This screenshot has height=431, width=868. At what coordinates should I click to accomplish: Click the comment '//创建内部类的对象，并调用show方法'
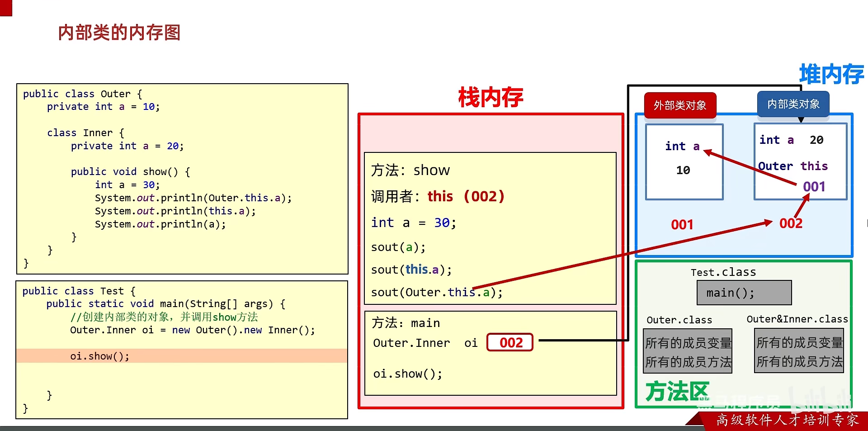coord(164,317)
